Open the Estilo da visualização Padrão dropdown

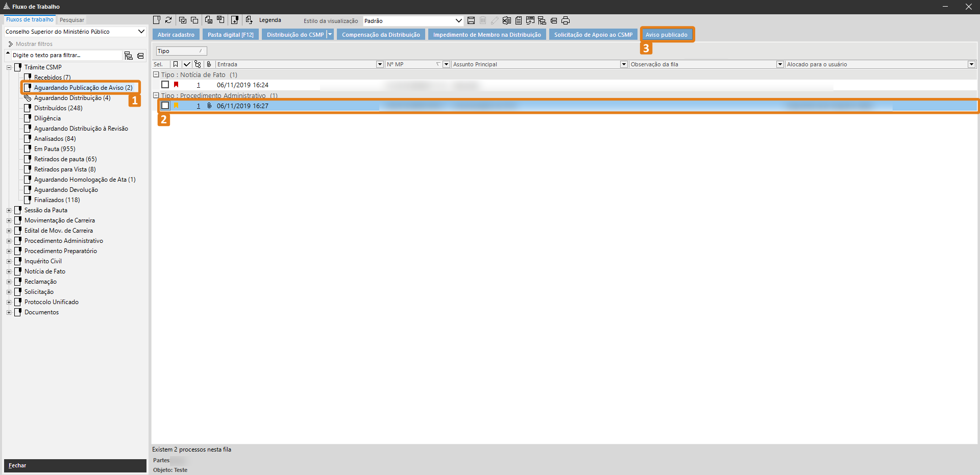tap(459, 21)
